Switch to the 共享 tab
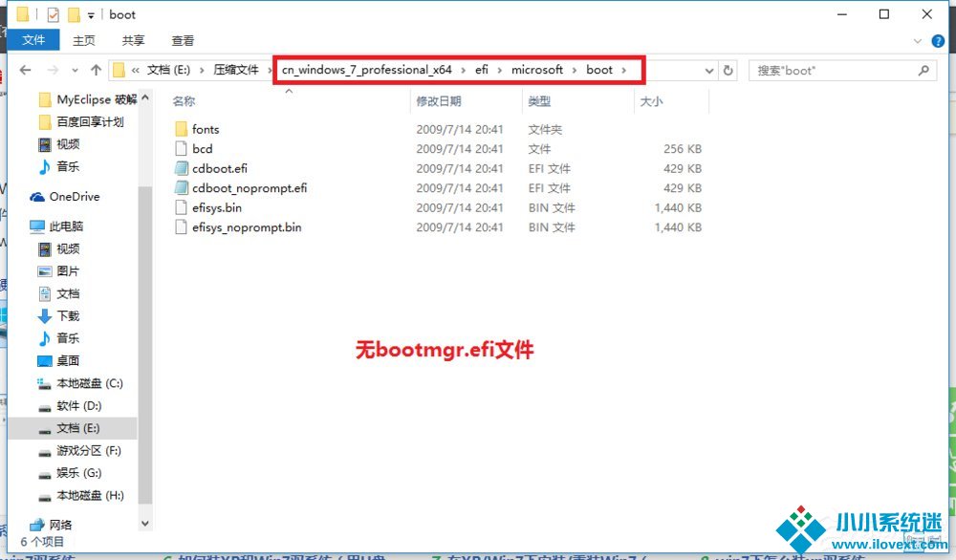The image size is (956, 560). coord(133,40)
